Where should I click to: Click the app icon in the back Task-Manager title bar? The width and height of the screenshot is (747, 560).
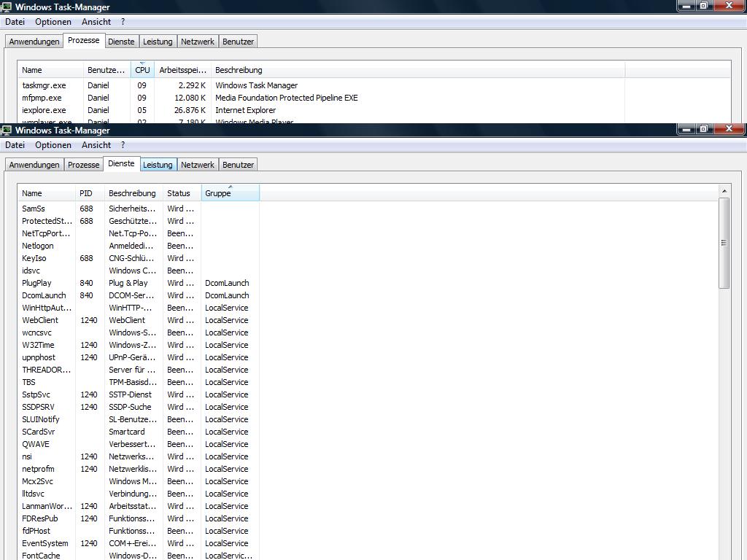[6, 7]
